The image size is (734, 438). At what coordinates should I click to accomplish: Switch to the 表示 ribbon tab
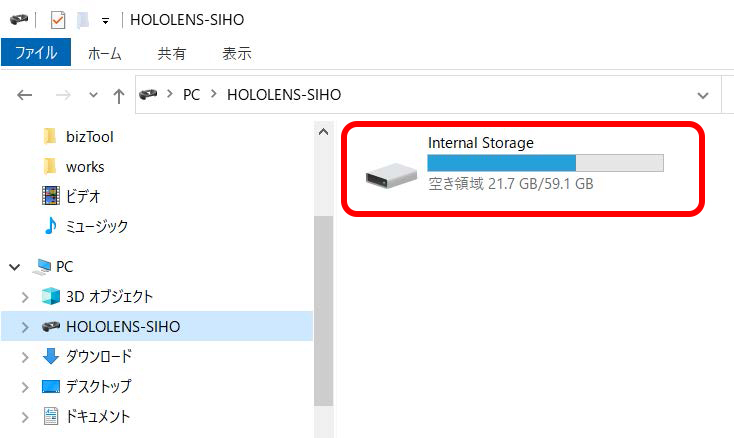[237, 53]
